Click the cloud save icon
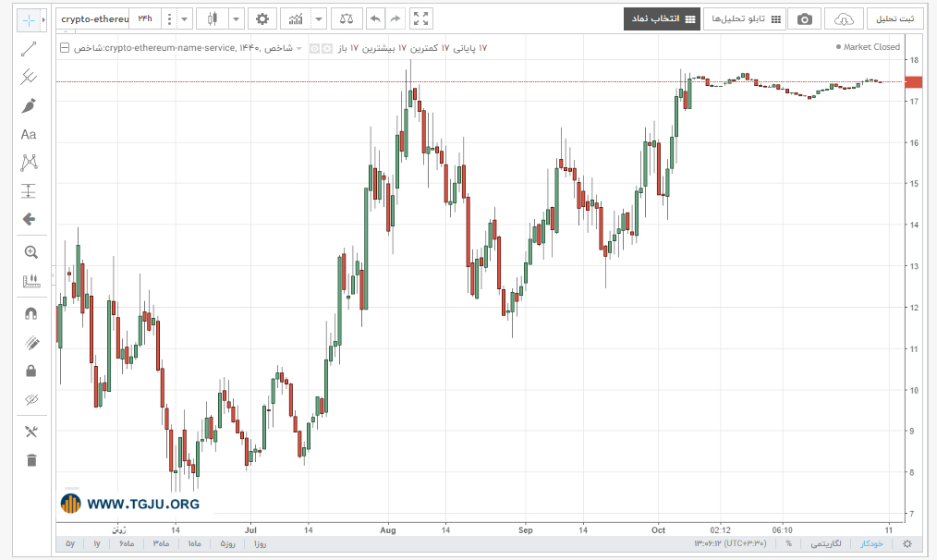Image resolution: width=937 pixels, height=560 pixels. coord(844,19)
